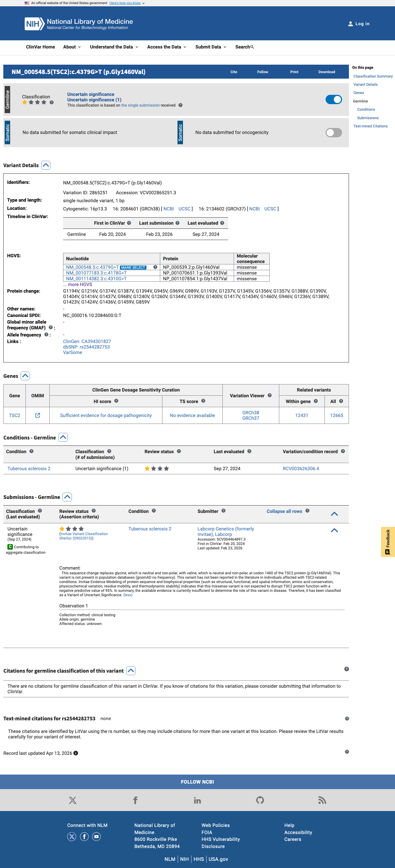Click Within gene help icon
The image size is (395, 868).
[316, 401]
